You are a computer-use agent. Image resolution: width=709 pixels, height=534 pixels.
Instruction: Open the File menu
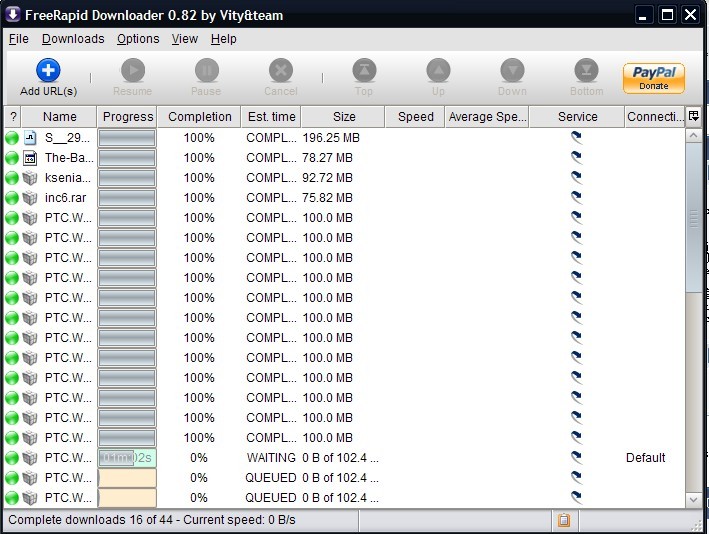[19, 39]
